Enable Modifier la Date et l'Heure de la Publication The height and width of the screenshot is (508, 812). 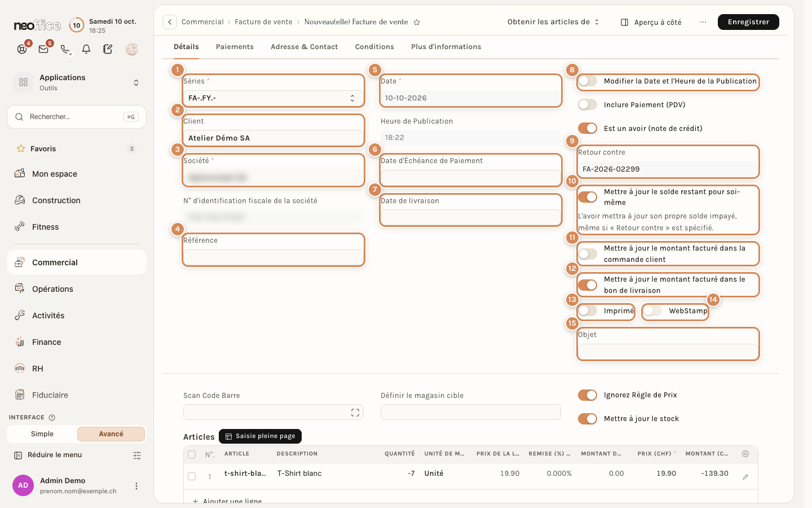pyautogui.click(x=588, y=81)
